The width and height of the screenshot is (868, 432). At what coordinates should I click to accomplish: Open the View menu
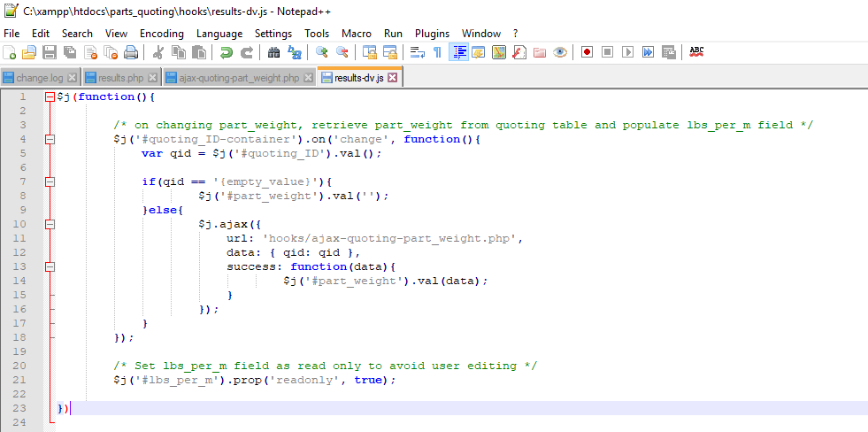click(x=116, y=34)
